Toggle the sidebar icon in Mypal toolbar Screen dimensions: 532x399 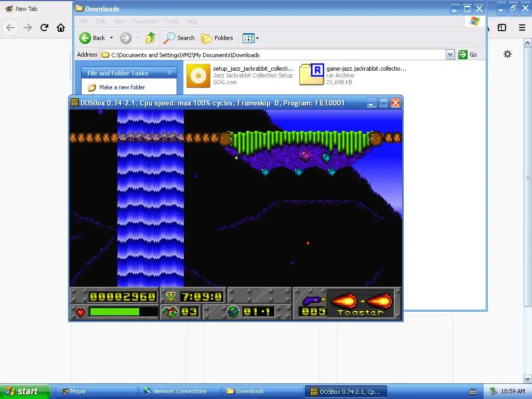[x=502, y=28]
